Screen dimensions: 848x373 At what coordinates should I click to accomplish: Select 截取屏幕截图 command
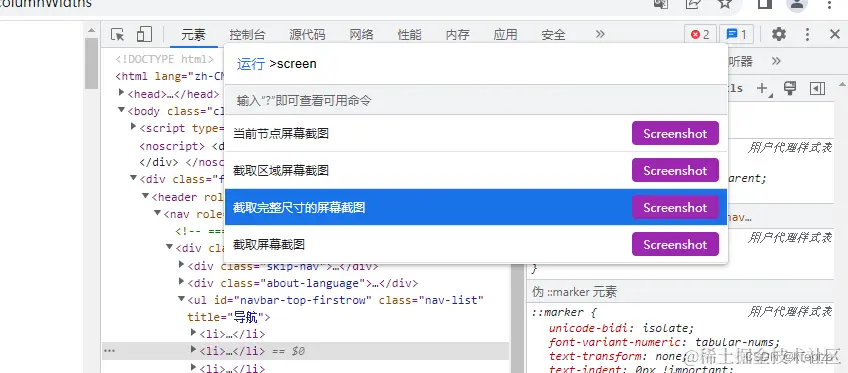[x=475, y=244]
